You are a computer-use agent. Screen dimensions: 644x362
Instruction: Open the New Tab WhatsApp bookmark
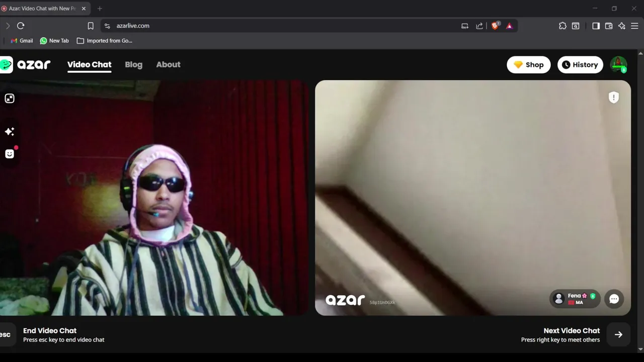coord(54,41)
